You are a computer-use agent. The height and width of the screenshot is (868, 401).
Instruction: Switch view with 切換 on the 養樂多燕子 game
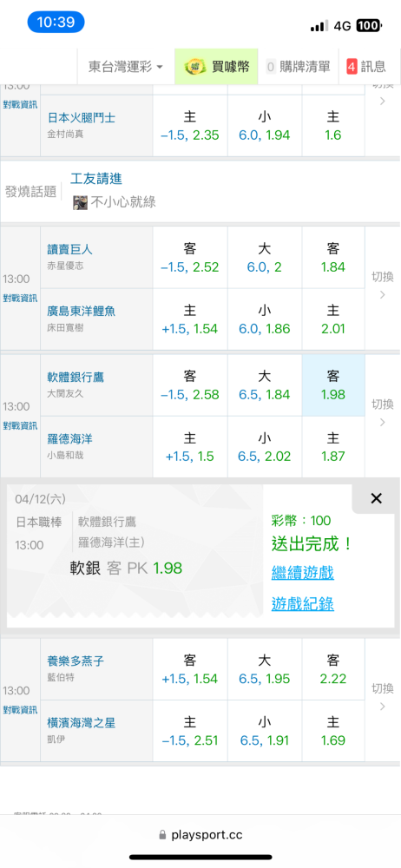click(382, 696)
